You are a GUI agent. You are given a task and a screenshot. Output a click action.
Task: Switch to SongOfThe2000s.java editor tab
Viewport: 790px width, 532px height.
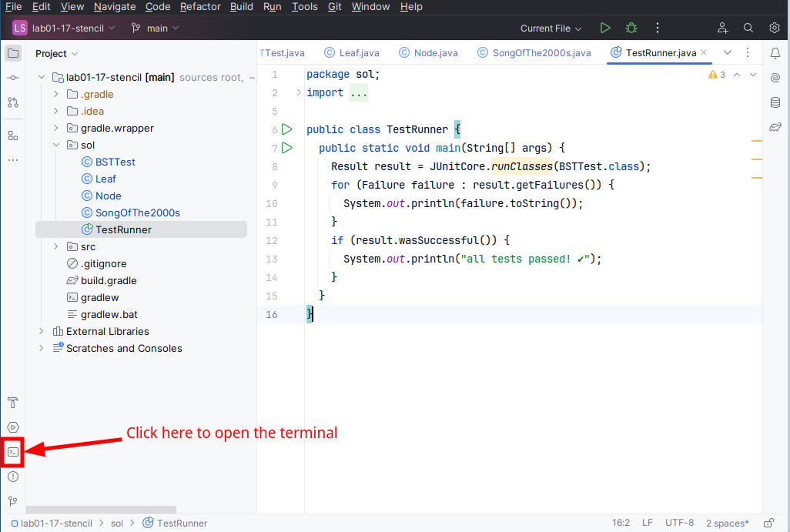tap(534, 53)
